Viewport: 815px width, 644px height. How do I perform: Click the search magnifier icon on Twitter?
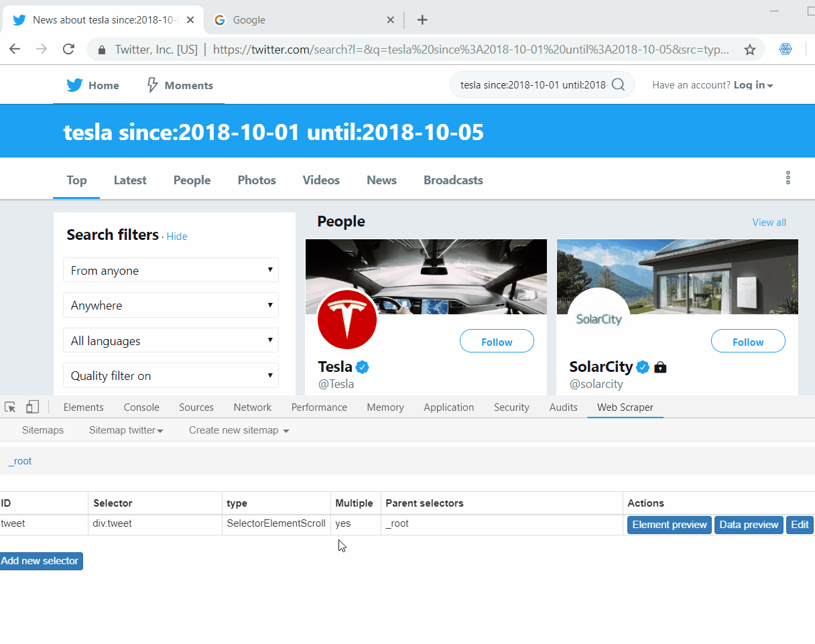619,84
